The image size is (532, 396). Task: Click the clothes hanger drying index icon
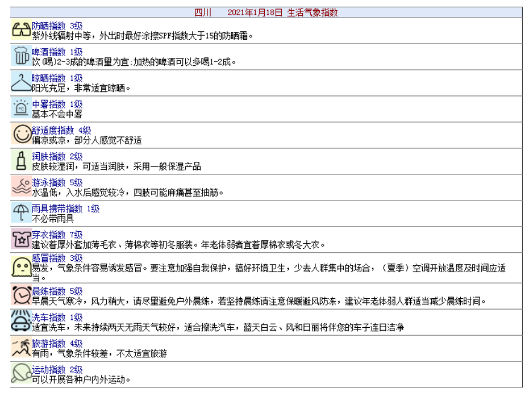[x=21, y=83]
